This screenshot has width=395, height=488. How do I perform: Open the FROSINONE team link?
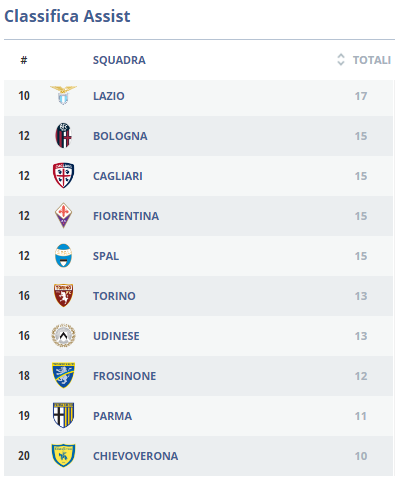[124, 376]
